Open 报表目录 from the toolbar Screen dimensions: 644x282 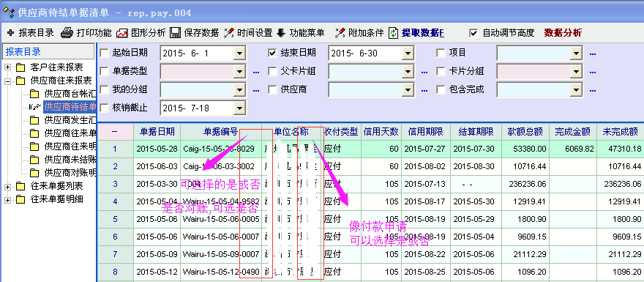[31, 33]
